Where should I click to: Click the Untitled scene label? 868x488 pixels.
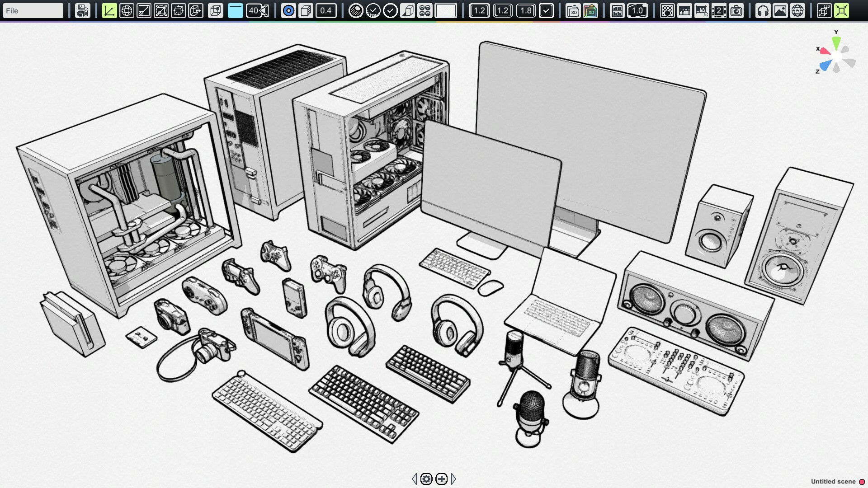pyautogui.click(x=832, y=482)
